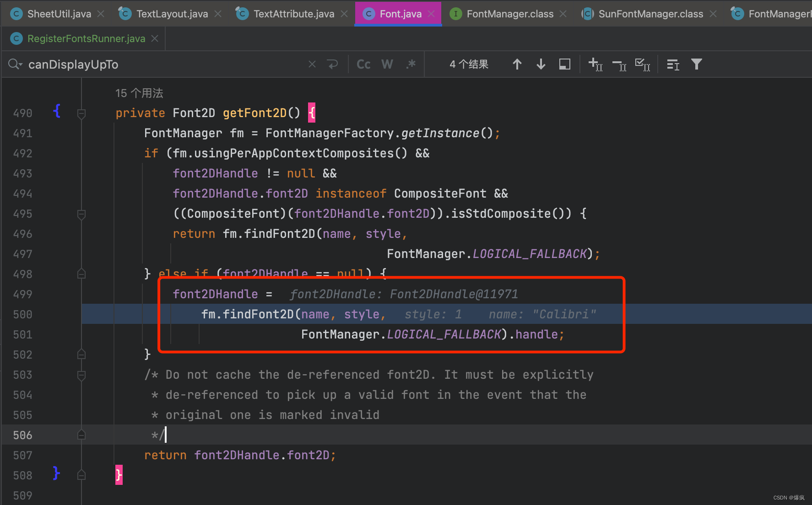This screenshot has width=812, height=505.
Task: Collapse fold marker at line 495
Action: pyautogui.click(x=81, y=214)
